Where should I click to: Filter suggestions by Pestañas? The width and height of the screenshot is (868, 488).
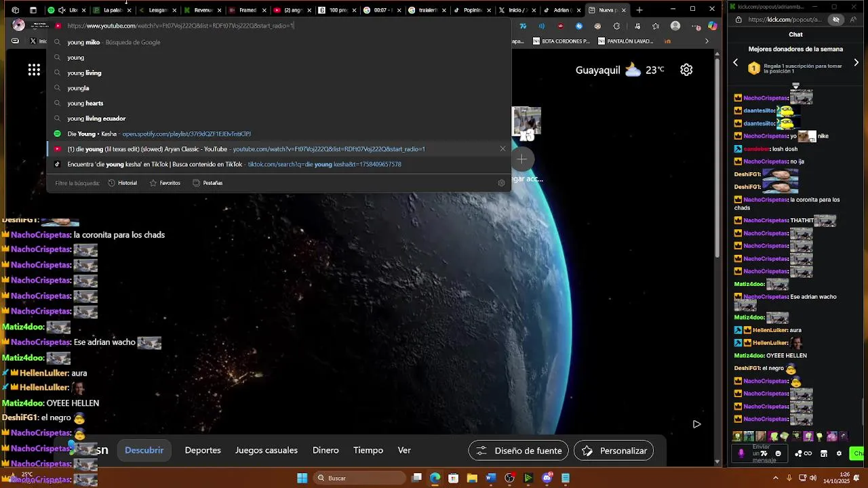coord(208,183)
